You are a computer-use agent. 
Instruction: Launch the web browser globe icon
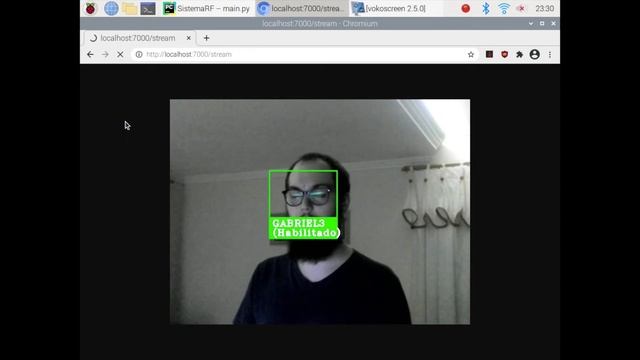[111, 9]
